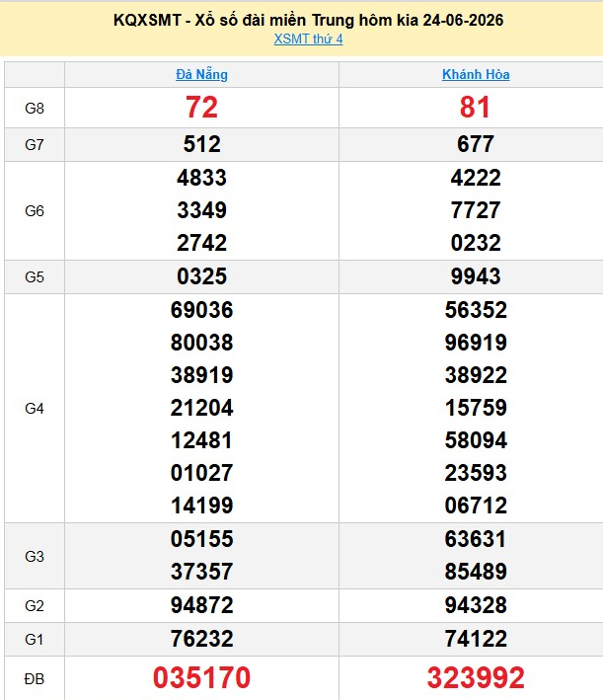Click the G2 row label

35,606
